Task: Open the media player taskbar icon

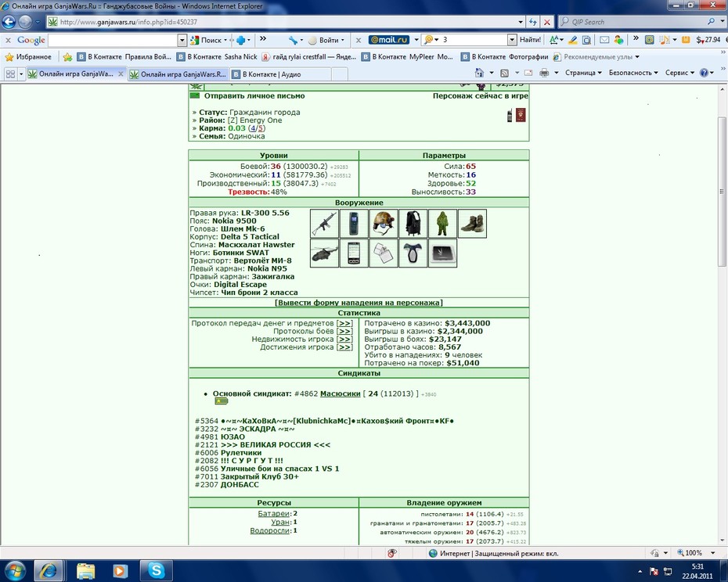Action: 120,570
